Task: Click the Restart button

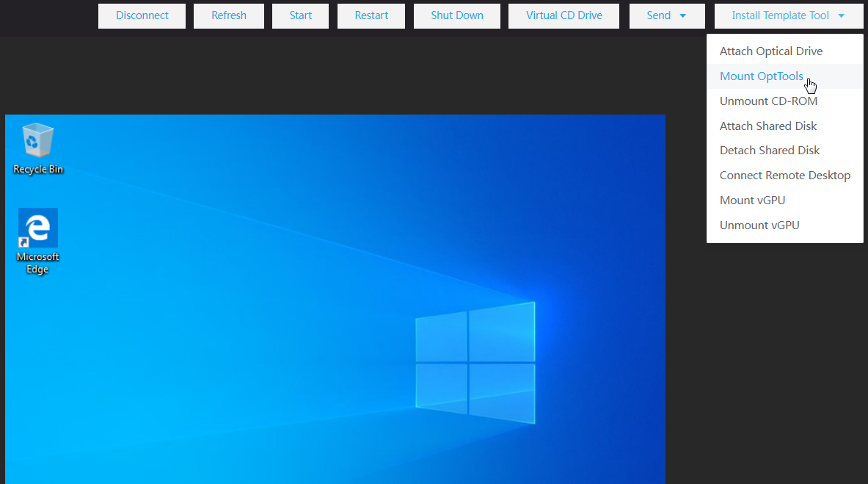Action: (x=371, y=15)
